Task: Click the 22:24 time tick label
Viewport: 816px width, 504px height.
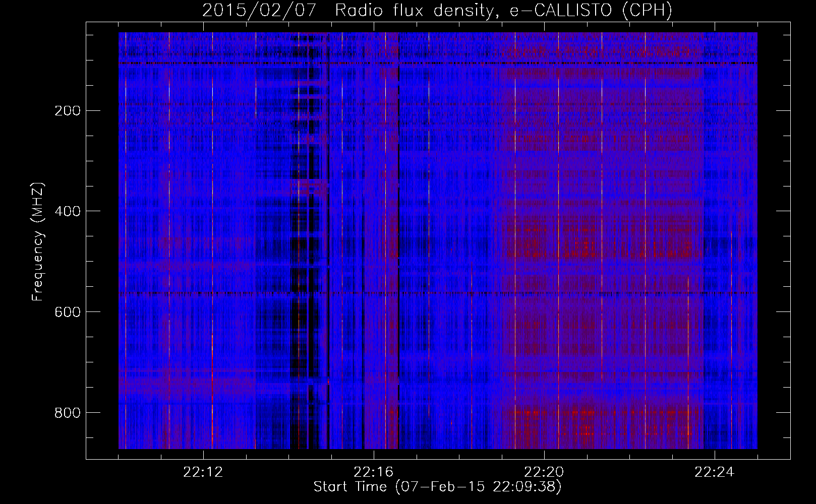Action: point(715,472)
